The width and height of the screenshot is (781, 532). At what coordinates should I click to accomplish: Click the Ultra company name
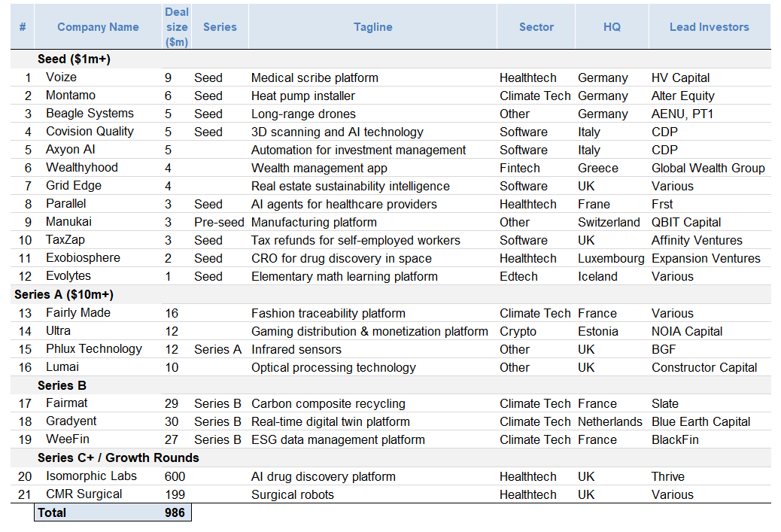point(58,331)
